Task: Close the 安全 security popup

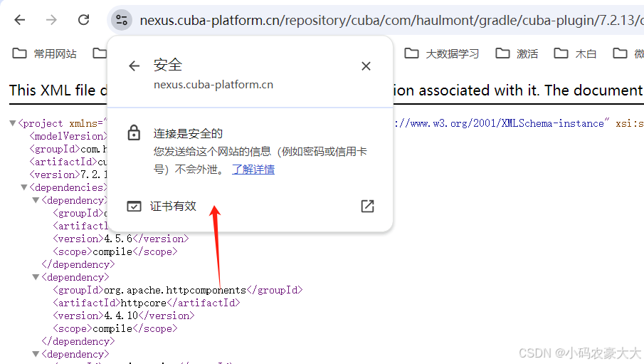Action: pyautogui.click(x=366, y=66)
